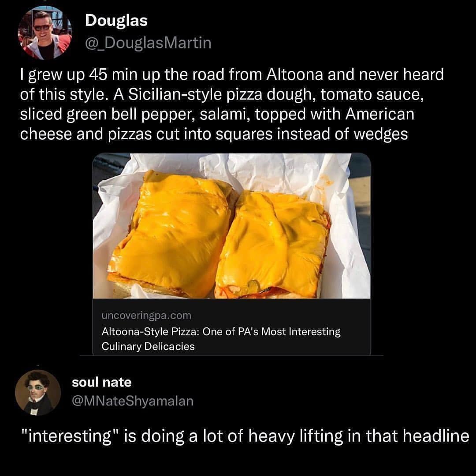Click the soul nate display name
The height and width of the screenshot is (476, 476).
coord(101,382)
